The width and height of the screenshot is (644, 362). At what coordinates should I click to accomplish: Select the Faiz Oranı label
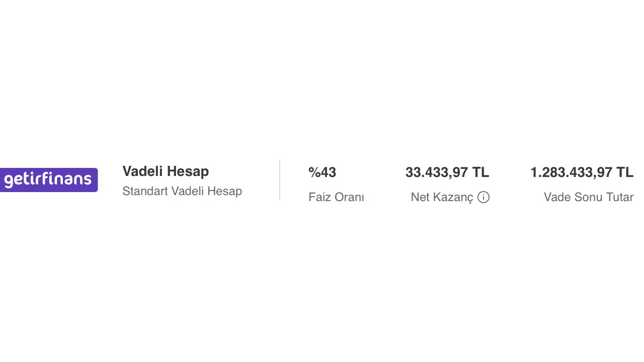[x=336, y=197]
